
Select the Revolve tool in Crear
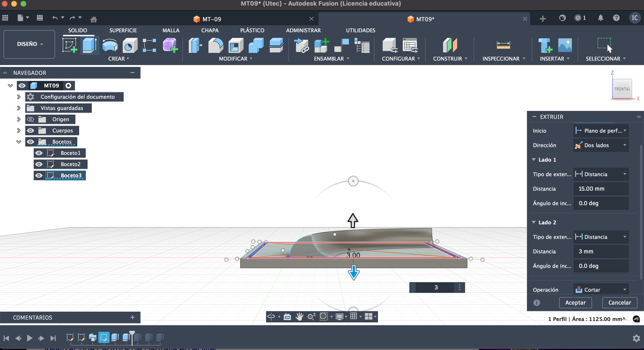point(110,45)
